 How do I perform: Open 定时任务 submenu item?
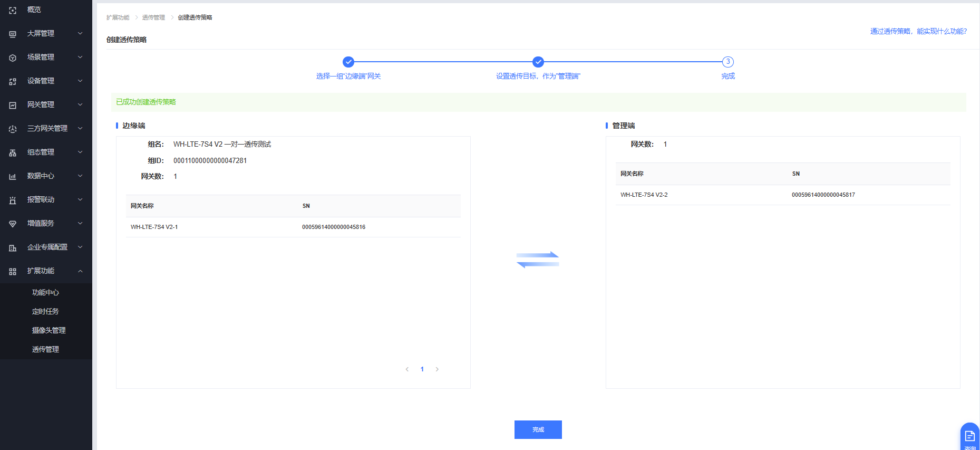point(45,311)
